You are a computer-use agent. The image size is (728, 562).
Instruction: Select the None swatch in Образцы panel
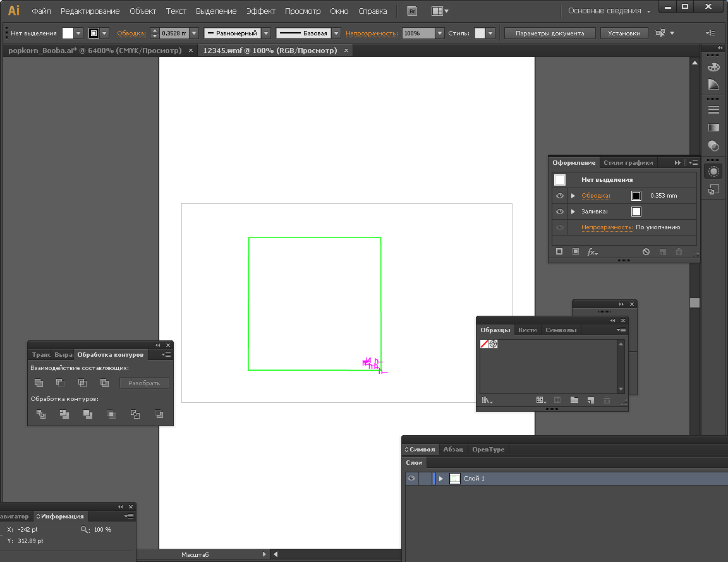click(x=484, y=344)
